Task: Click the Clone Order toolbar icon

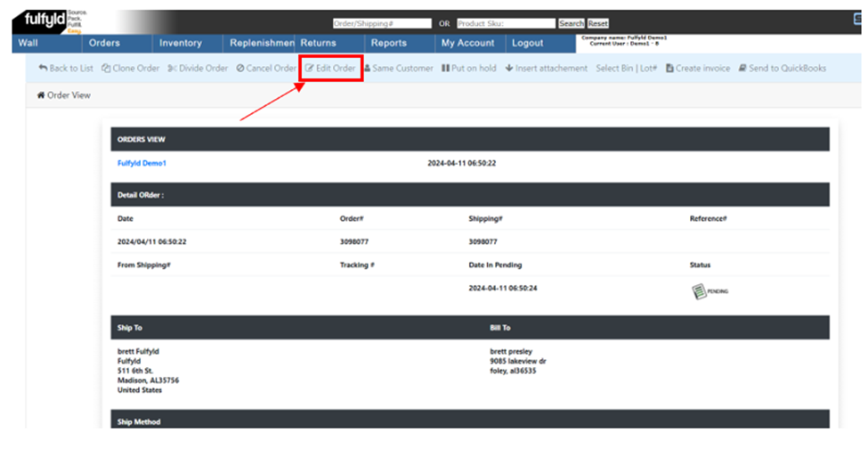Action: point(106,69)
